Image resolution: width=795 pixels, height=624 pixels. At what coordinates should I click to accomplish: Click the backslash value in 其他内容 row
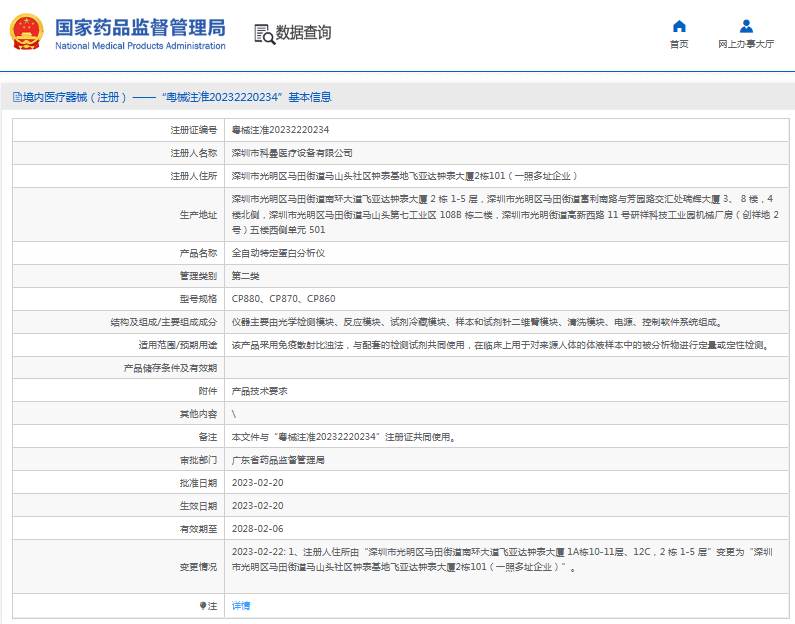234,414
